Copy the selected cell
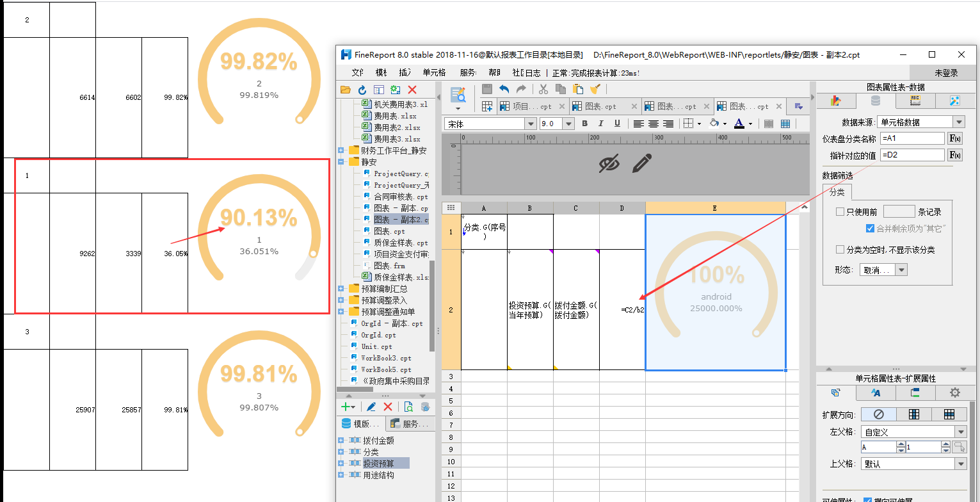 (x=561, y=90)
